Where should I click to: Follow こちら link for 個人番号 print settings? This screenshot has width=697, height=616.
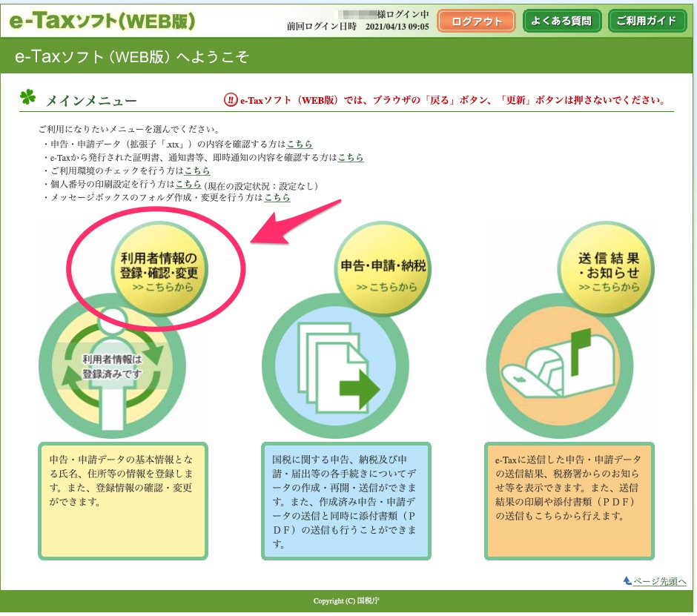pyautogui.click(x=188, y=184)
